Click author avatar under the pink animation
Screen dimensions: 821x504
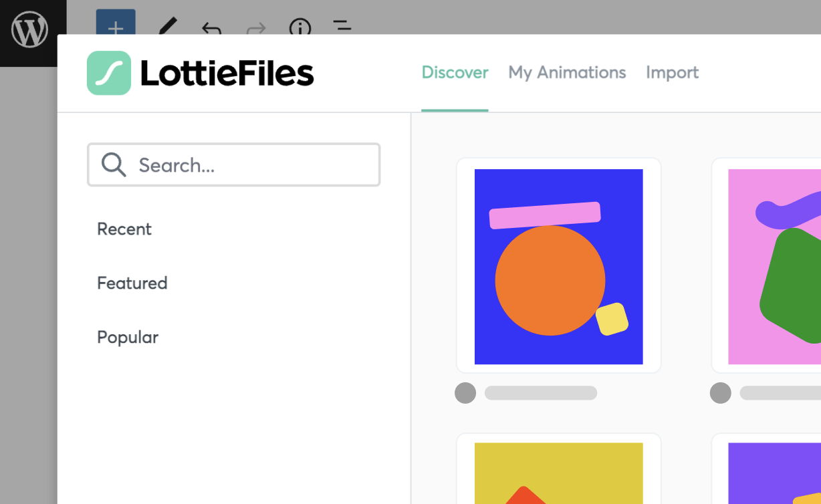720,393
